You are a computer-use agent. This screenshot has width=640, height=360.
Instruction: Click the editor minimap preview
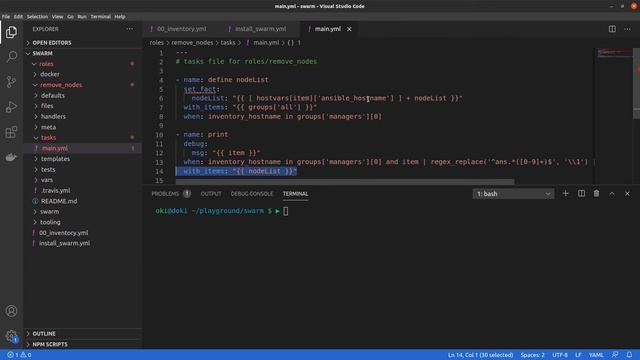[615, 53]
